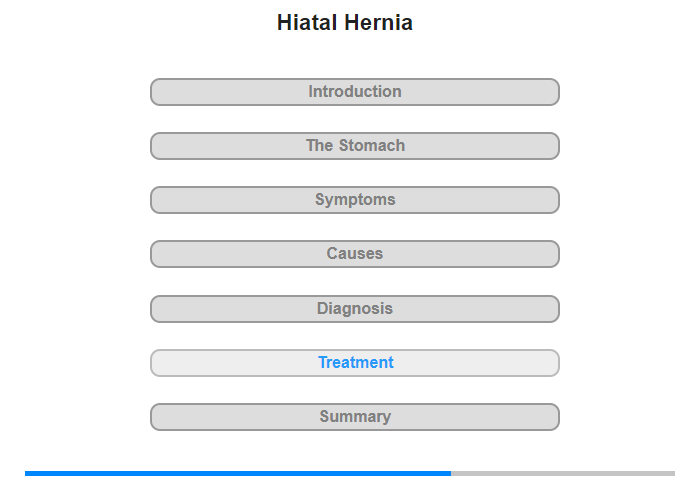Go to The Stomach section
The image size is (700, 480).
355,146
